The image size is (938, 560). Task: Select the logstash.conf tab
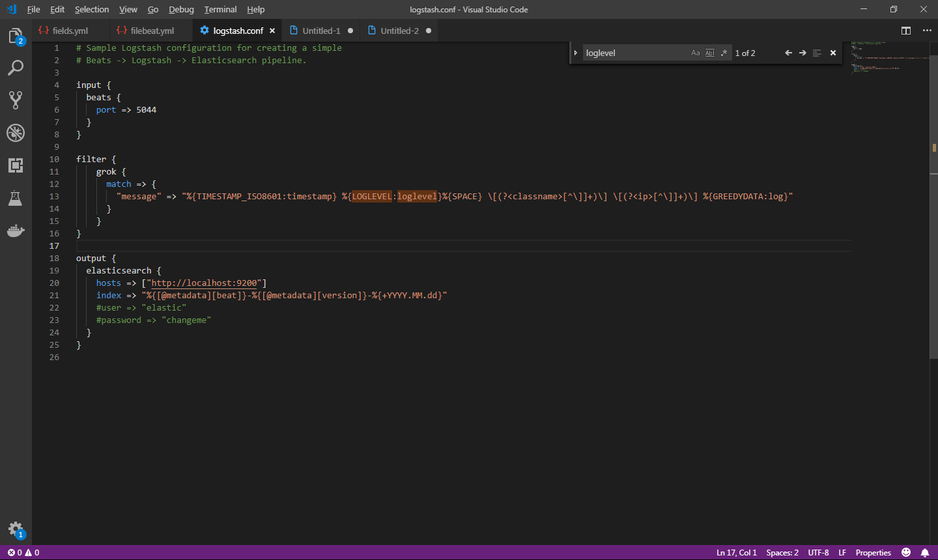(x=238, y=31)
